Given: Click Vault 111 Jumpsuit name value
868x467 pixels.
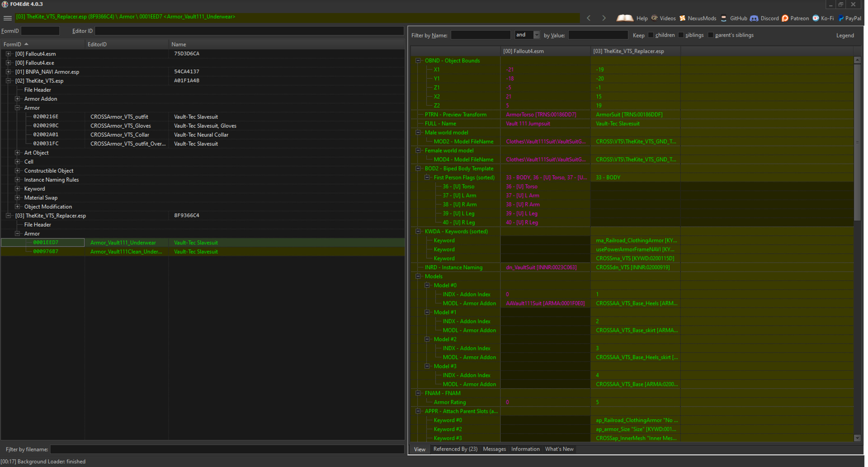Looking at the screenshot, I should 528,123.
